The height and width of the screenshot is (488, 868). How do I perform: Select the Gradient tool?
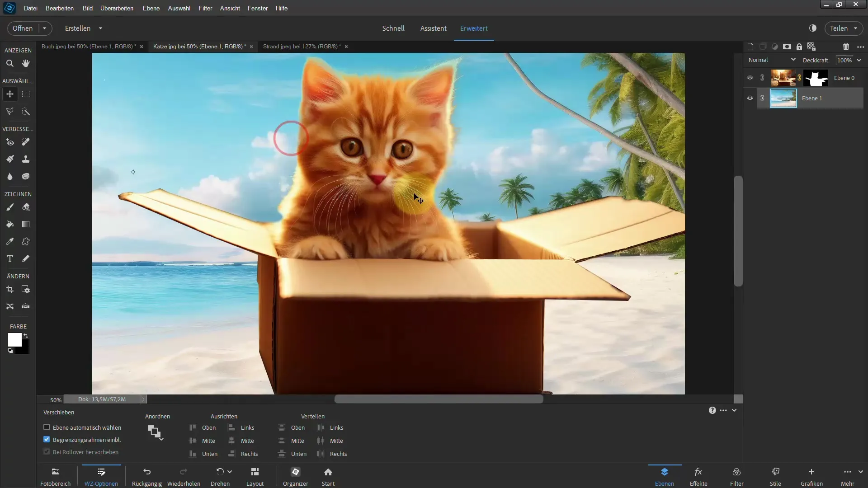coord(26,224)
